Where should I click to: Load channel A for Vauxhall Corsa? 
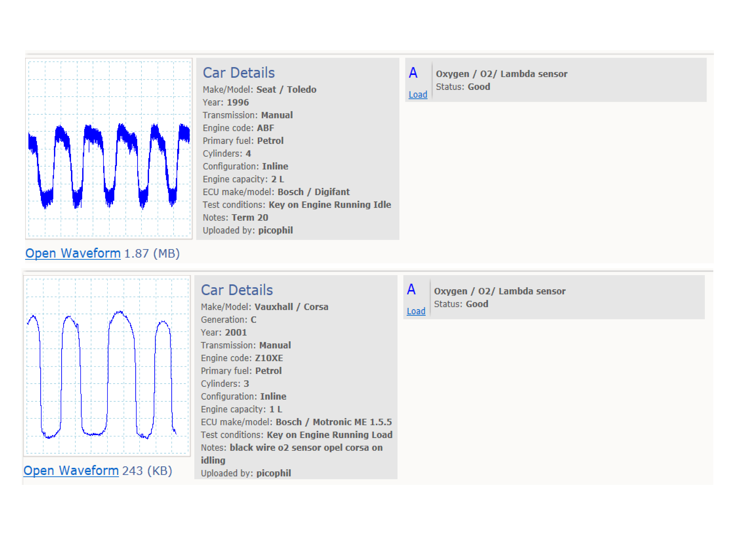pos(416,311)
